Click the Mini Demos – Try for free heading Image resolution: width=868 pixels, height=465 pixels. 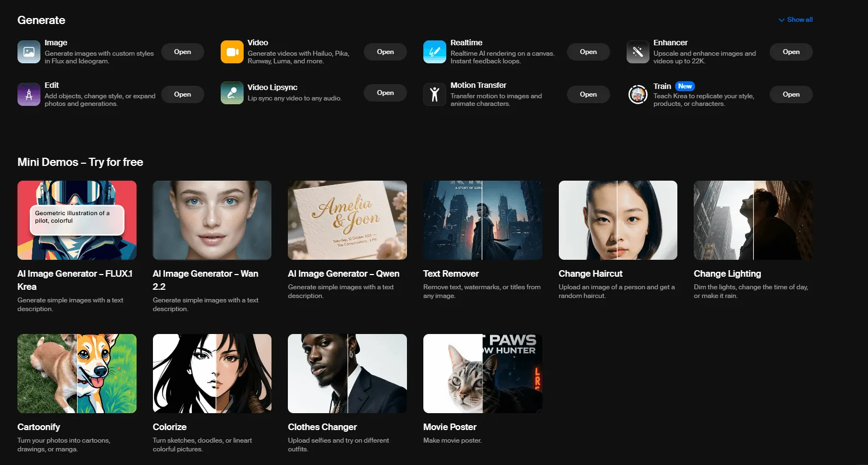(80, 162)
